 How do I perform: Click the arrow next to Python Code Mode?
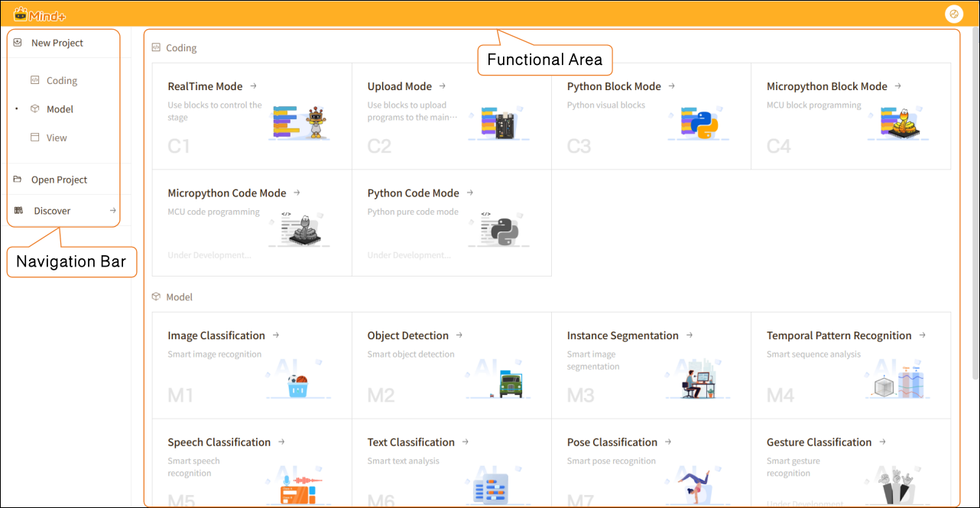tap(470, 193)
